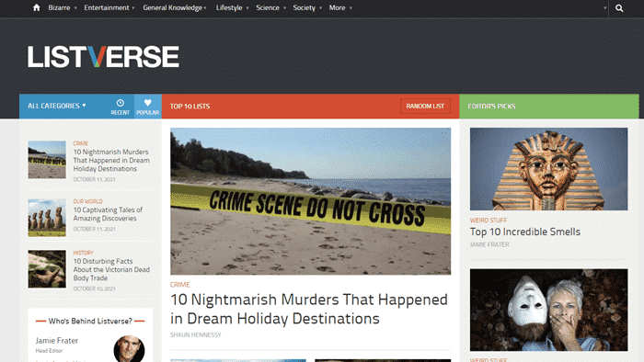Open the All Categories dropdown

57,106
